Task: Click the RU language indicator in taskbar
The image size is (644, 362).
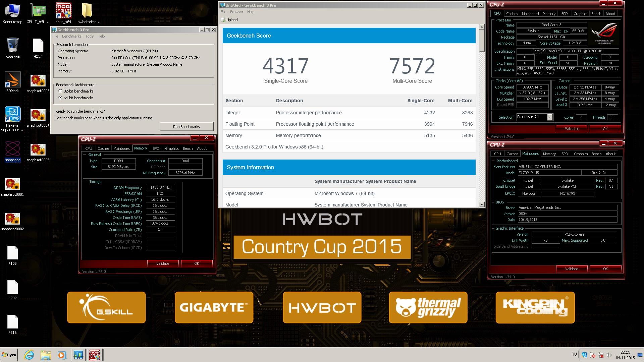Action: pyautogui.click(x=574, y=354)
